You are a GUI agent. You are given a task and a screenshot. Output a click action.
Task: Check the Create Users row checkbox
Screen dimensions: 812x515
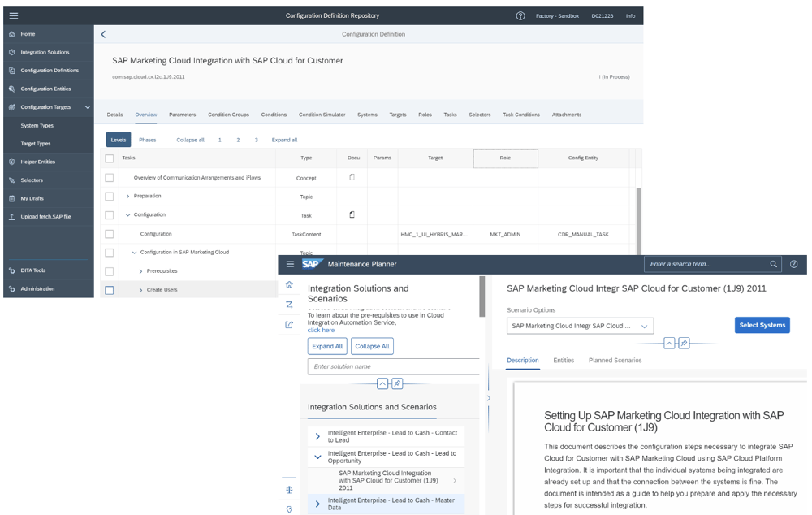110,291
